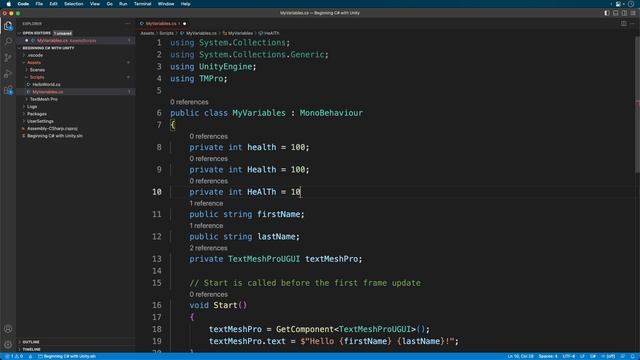Click the Split Editor icon

pos(624,24)
